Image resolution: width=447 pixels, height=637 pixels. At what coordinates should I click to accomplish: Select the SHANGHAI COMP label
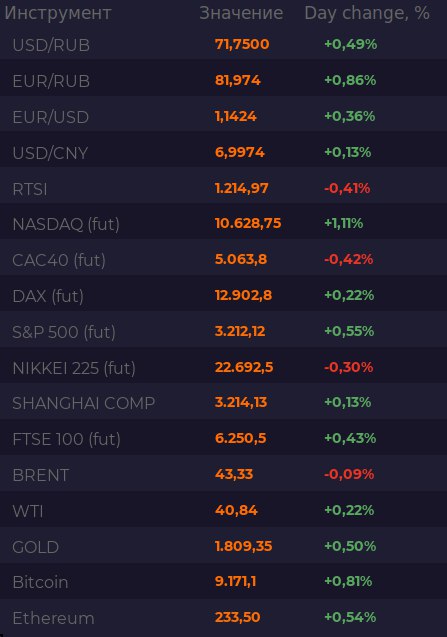pos(84,403)
